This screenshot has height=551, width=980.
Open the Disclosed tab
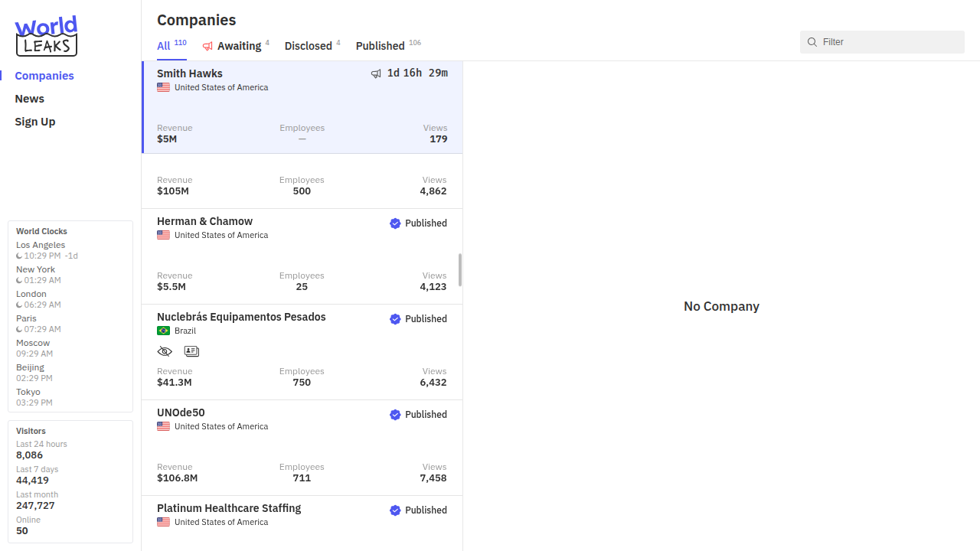pos(308,46)
